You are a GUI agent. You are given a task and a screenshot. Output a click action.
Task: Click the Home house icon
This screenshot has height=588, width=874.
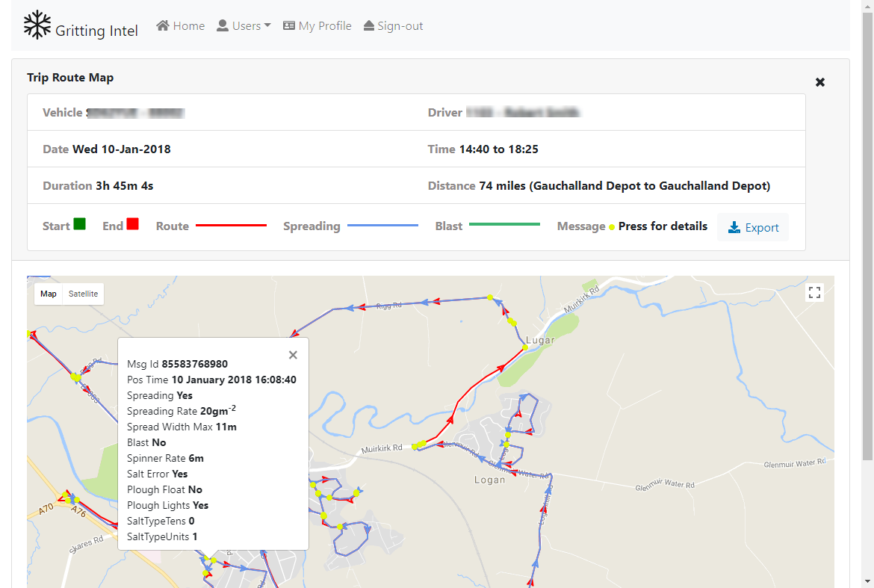tap(163, 26)
